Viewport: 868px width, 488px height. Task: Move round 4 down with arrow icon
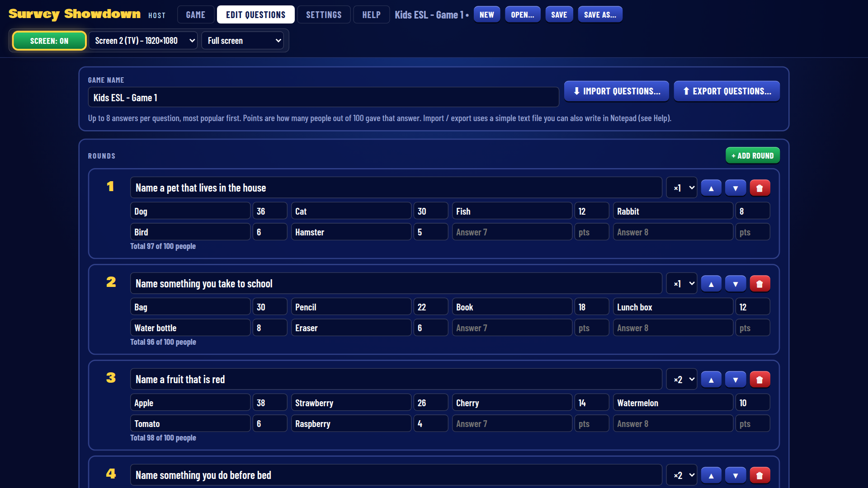736,475
